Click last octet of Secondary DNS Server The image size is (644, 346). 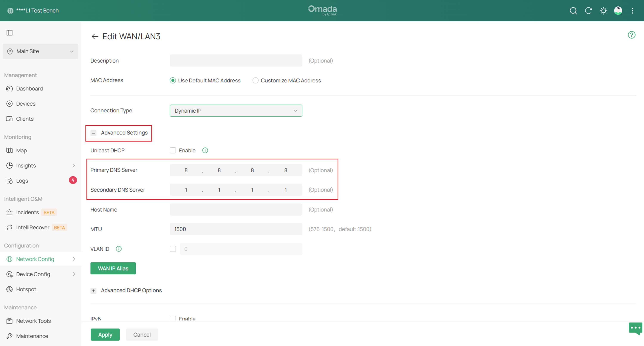[285, 190]
